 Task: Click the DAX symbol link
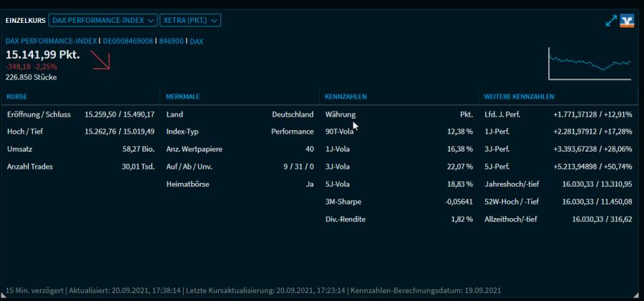click(197, 41)
